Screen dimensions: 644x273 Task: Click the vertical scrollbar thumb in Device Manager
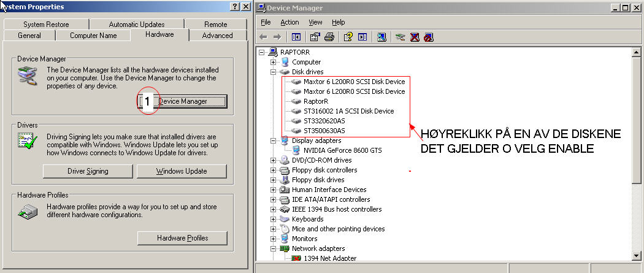point(636,120)
